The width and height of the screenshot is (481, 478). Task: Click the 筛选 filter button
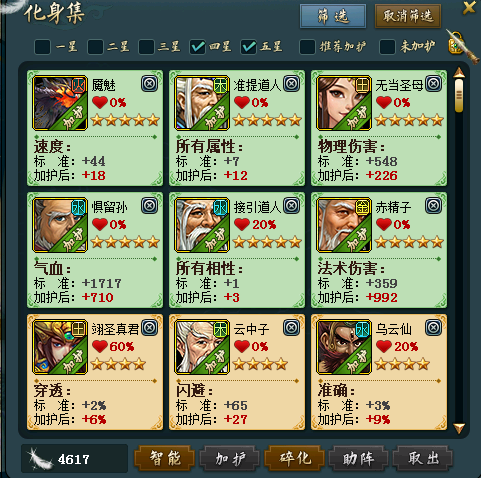[x=333, y=16]
